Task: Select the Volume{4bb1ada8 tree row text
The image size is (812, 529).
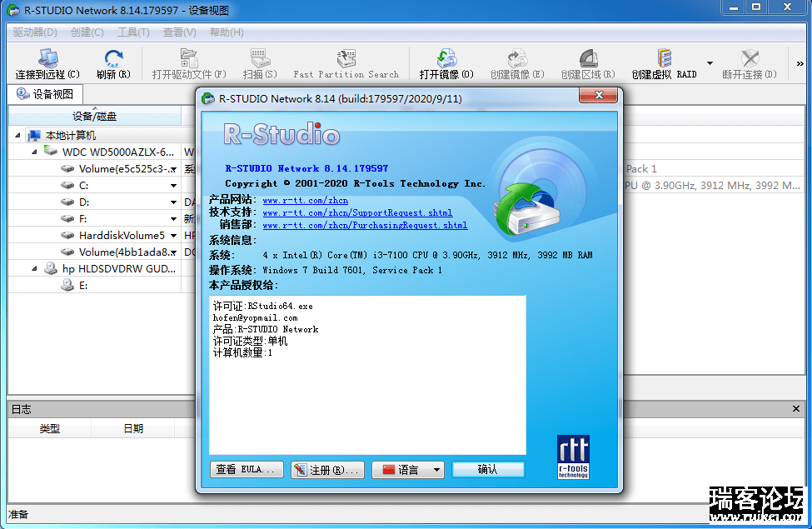Action: 123,252
